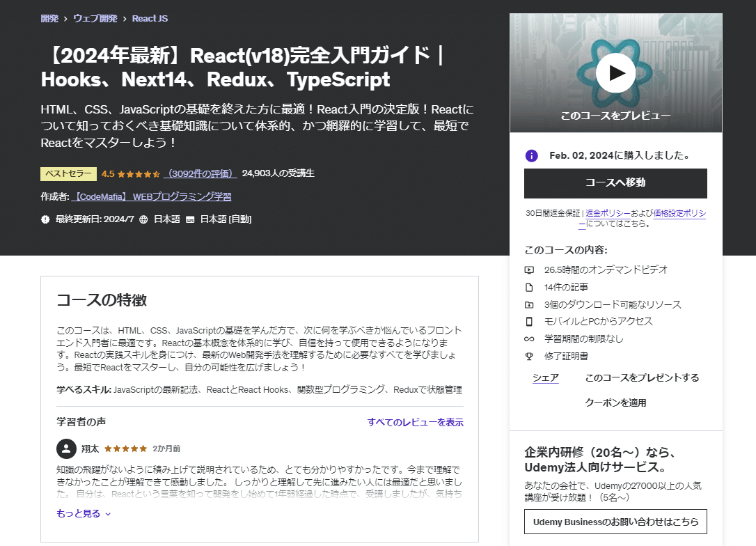Open the 3092件の評価 ratings link
This screenshot has height=546, width=756.
200,173
